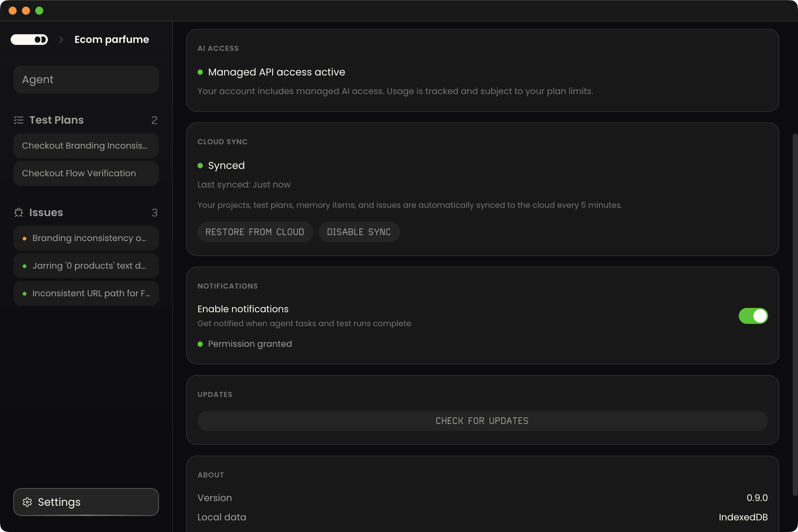Click the Disable Sync button
Viewport: 798px width, 532px height.
(359, 232)
